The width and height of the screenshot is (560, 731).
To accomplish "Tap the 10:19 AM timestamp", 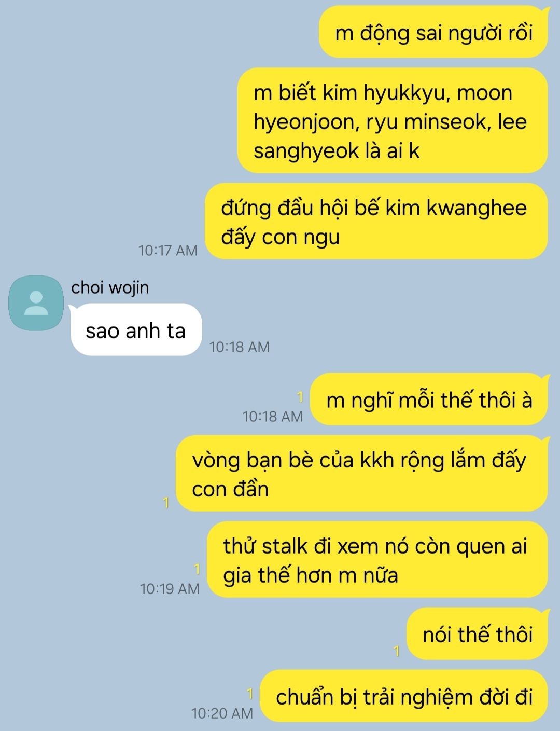I will click(x=170, y=589).
